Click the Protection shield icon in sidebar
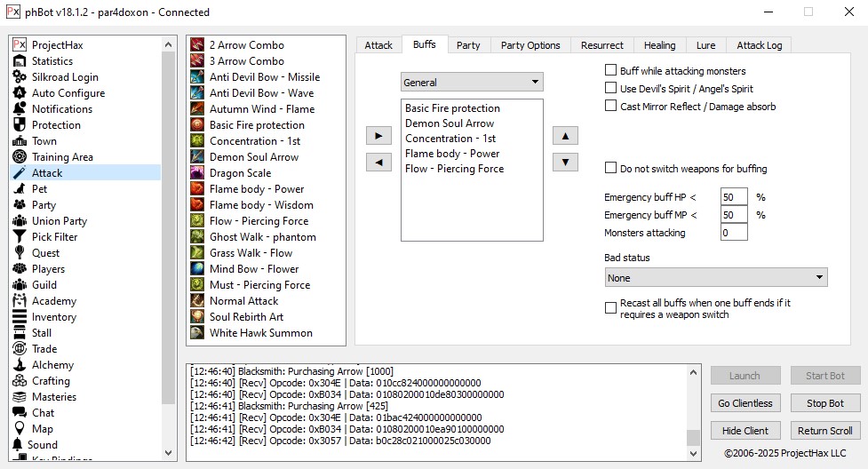This screenshot has height=469, width=868. pos(20,125)
